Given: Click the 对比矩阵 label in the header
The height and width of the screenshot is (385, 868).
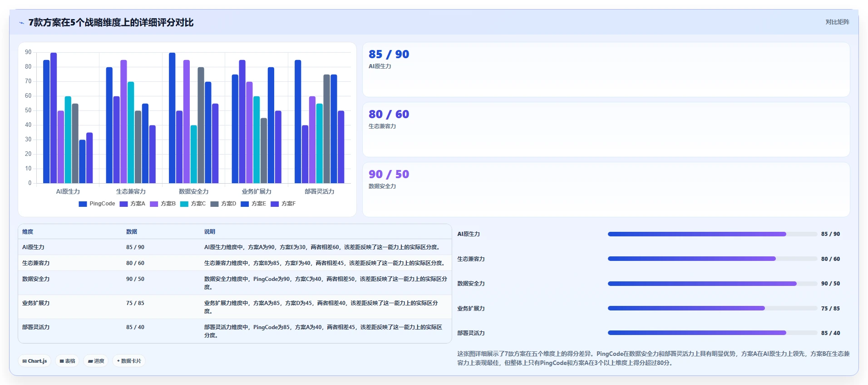Looking at the screenshot, I should pos(837,22).
